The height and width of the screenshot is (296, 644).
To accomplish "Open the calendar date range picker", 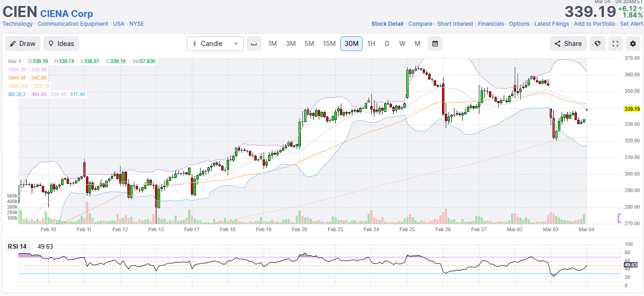I will click(435, 44).
